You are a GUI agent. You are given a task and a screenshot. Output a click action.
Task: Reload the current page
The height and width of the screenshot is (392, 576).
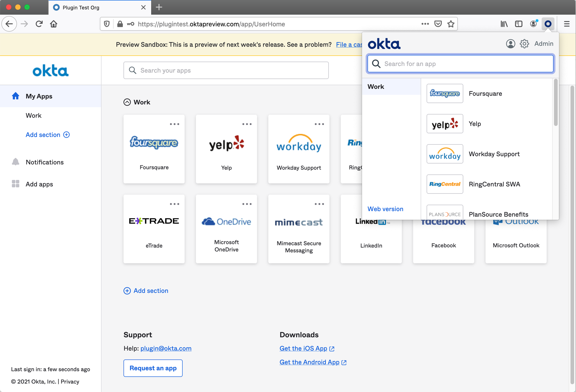pyautogui.click(x=39, y=24)
